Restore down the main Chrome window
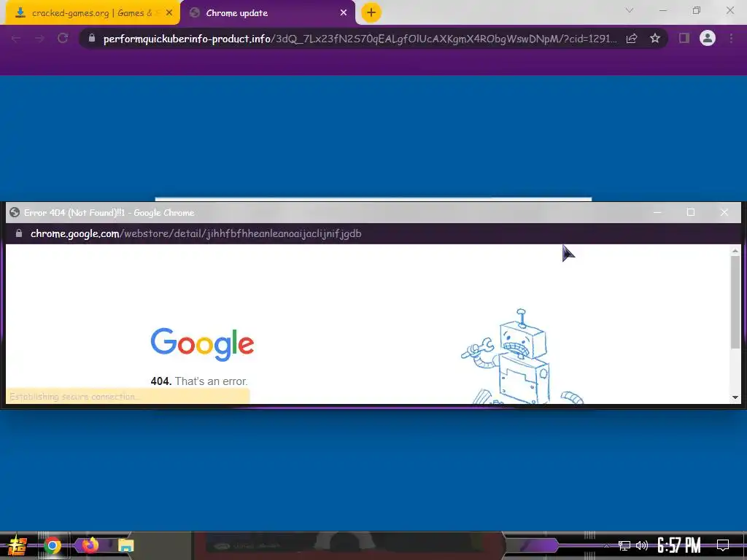 click(x=697, y=10)
